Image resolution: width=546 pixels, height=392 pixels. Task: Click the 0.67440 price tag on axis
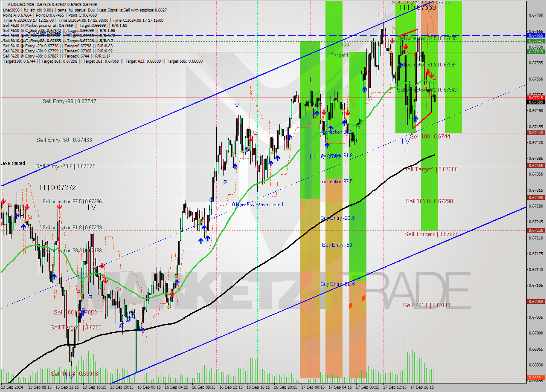(536, 133)
